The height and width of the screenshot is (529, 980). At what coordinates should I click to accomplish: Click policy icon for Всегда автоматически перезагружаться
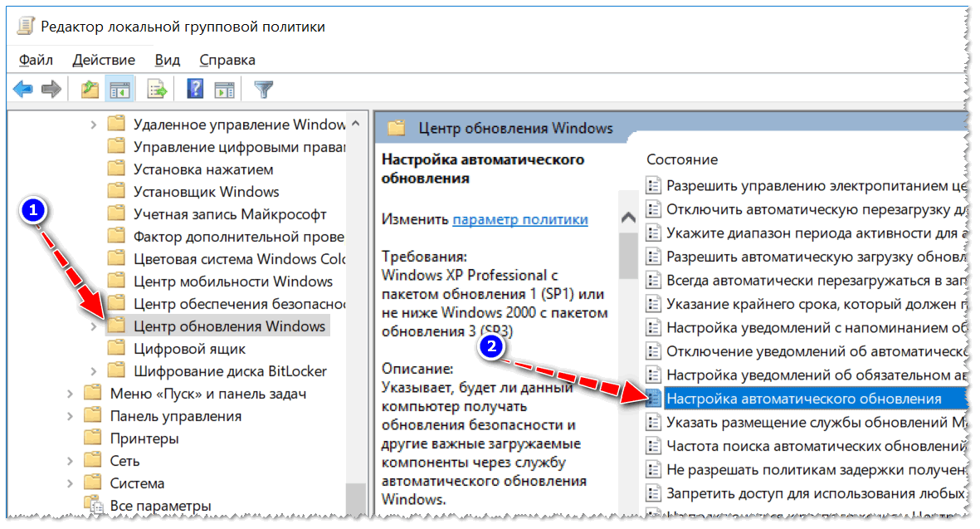click(653, 280)
